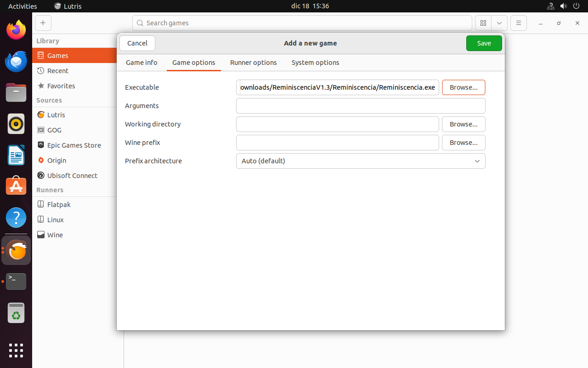Open view options dropdown arrow

(499, 23)
